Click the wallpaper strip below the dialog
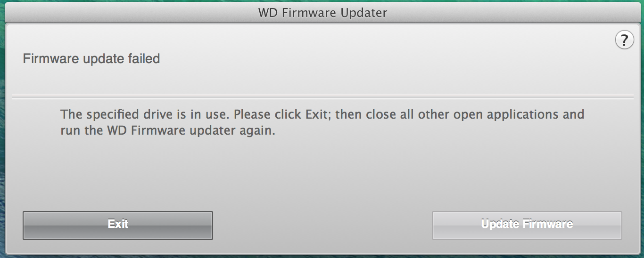The width and height of the screenshot is (644, 258). (x=322, y=256)
